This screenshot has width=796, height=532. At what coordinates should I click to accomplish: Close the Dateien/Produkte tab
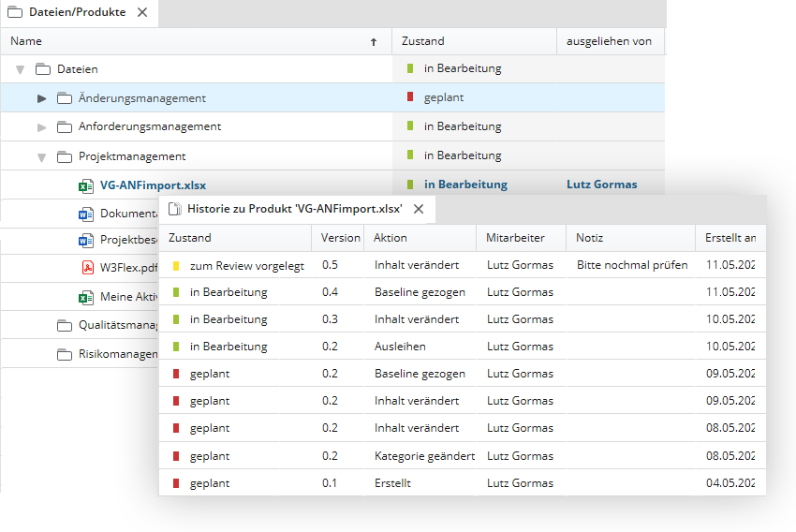click(142, 12)
